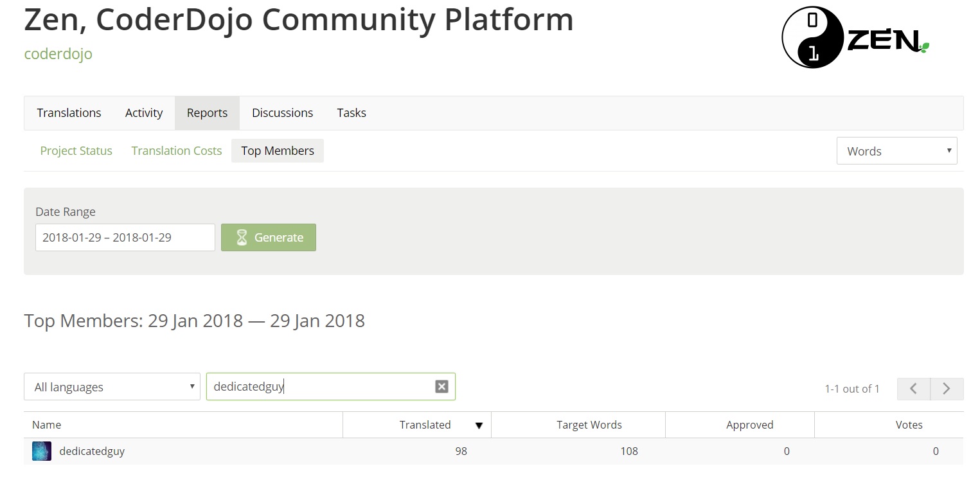Open dedicatedguy member name in table
This screenshot has height=498, width=980.
92,451
